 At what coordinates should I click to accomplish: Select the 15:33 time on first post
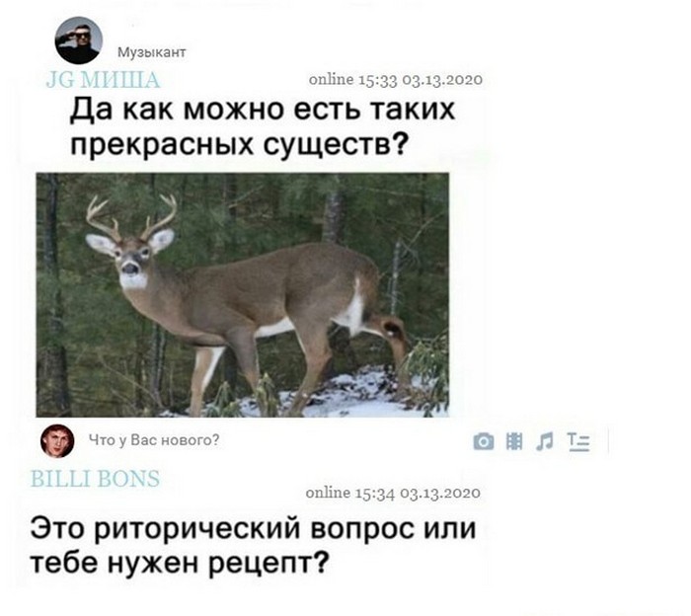coord(378,80)
